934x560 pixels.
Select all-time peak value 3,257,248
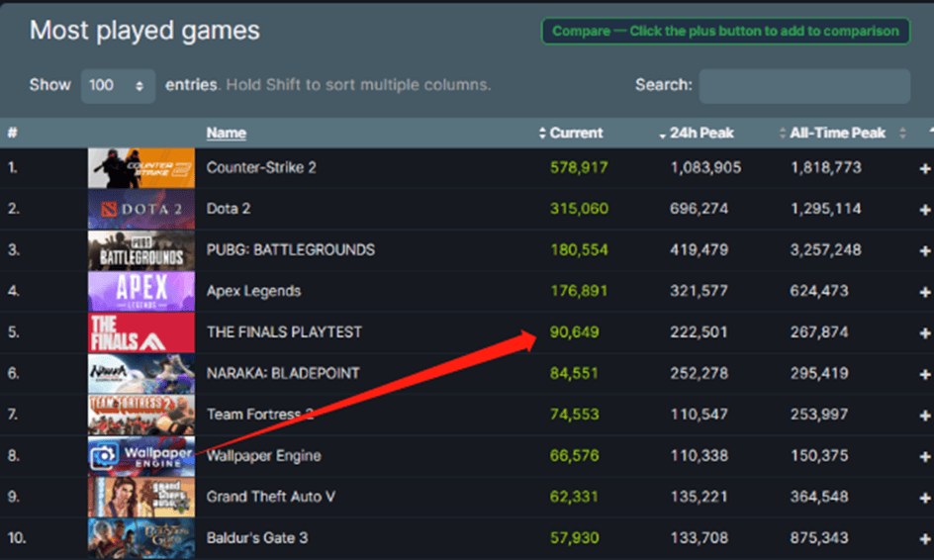(825, 249)
